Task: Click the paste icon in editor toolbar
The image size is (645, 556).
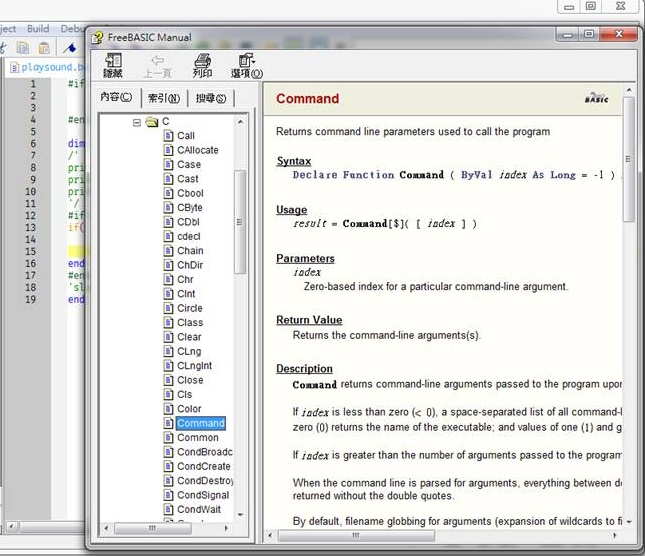Action: click(x=44, y=48)
